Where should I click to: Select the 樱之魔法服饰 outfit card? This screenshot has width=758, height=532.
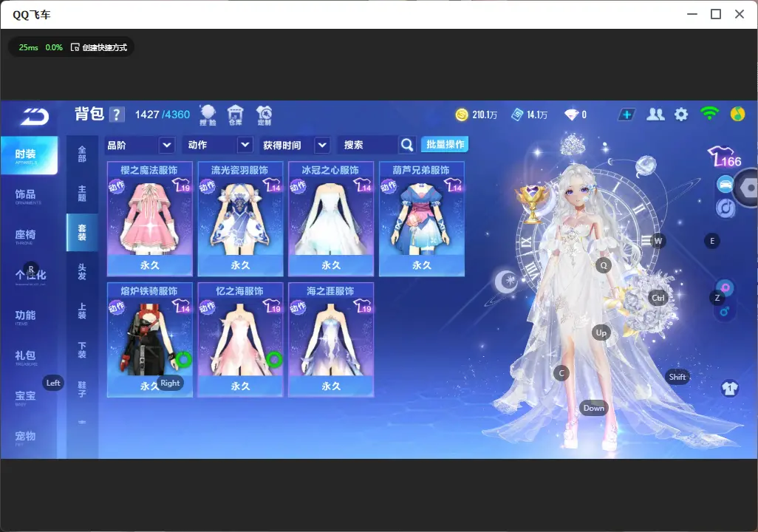click(150, 219)
